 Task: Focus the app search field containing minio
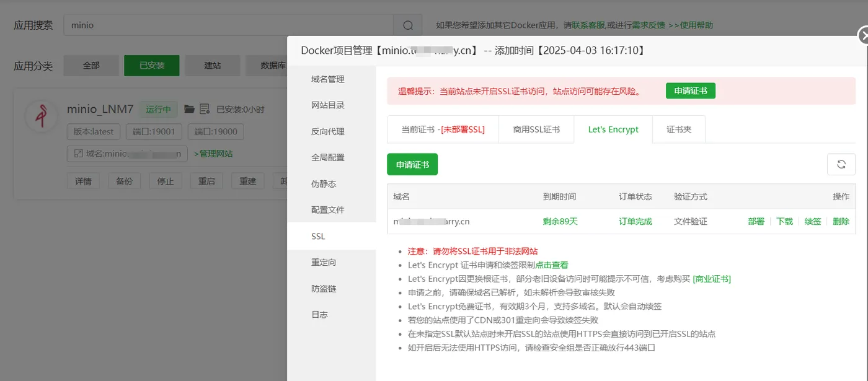pyautogui.click(x=229, y=25)
